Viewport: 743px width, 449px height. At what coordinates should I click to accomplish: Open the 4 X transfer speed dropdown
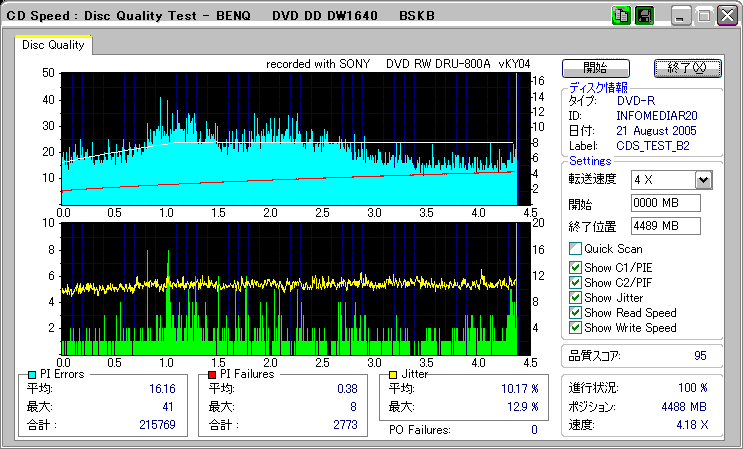click(703, 179)
